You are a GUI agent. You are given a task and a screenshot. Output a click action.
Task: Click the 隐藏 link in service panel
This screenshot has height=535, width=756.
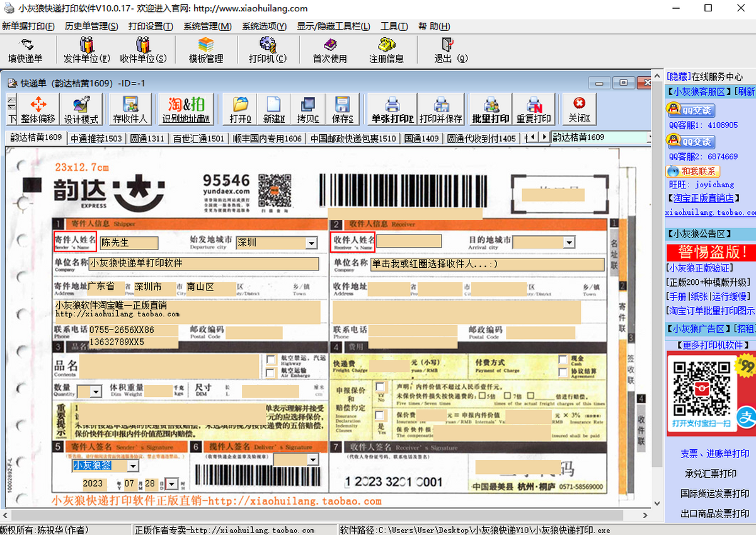(679, 76)
